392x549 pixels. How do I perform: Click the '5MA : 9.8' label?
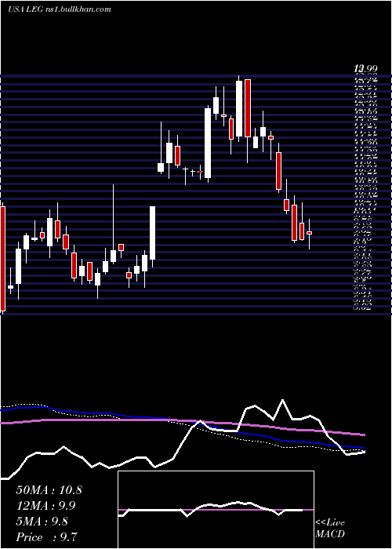42,522
